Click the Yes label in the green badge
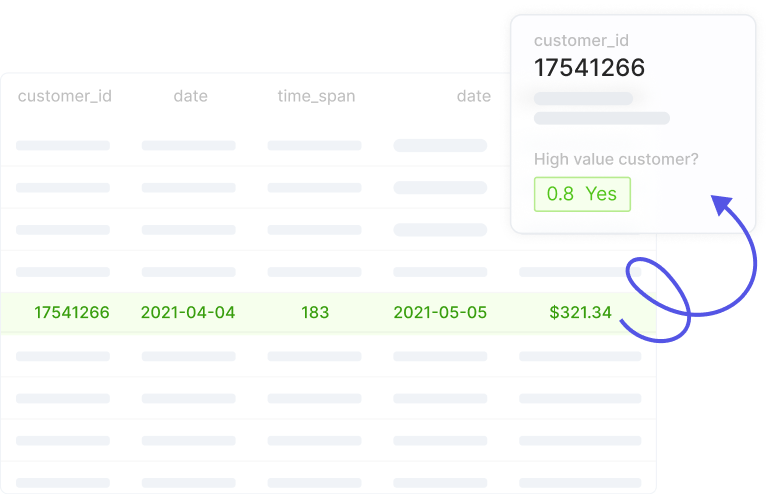This screenshot has height=494, width=773. point(601,194)
